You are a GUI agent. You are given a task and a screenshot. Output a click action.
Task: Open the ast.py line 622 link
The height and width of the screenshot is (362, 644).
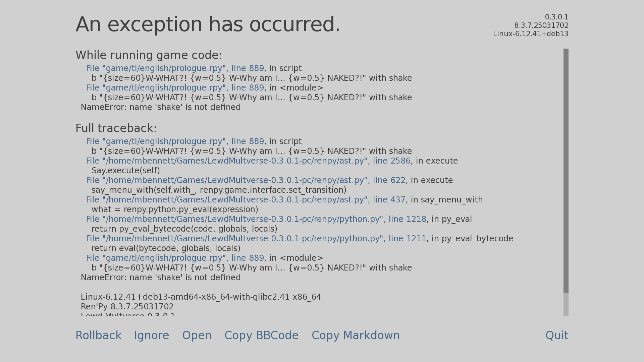246,180
